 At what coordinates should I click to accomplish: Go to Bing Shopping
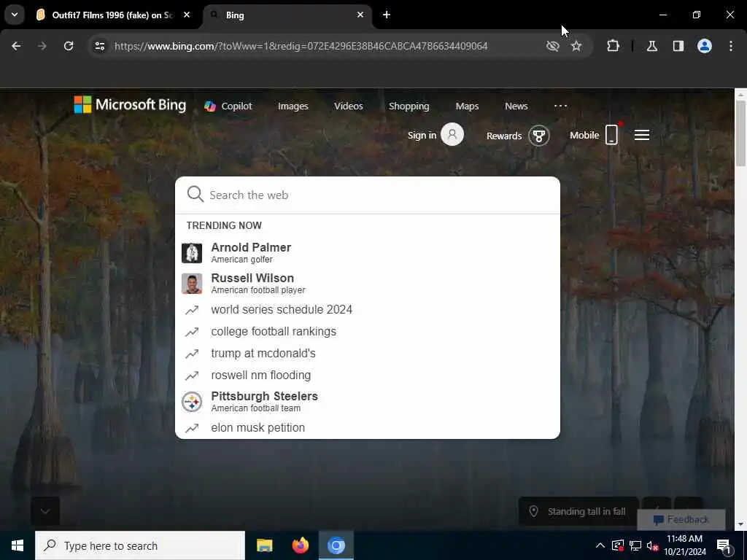click(409, 106)
